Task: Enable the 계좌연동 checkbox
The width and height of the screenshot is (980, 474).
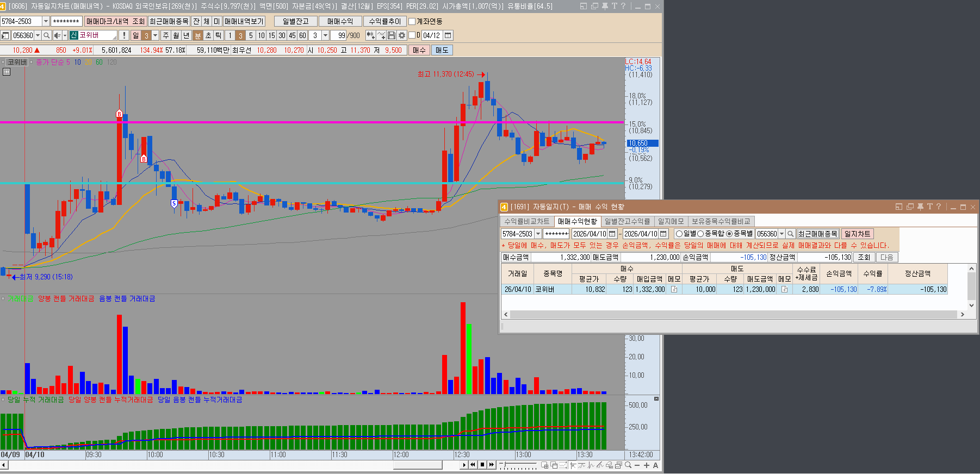Action: [x=412, y=21]
